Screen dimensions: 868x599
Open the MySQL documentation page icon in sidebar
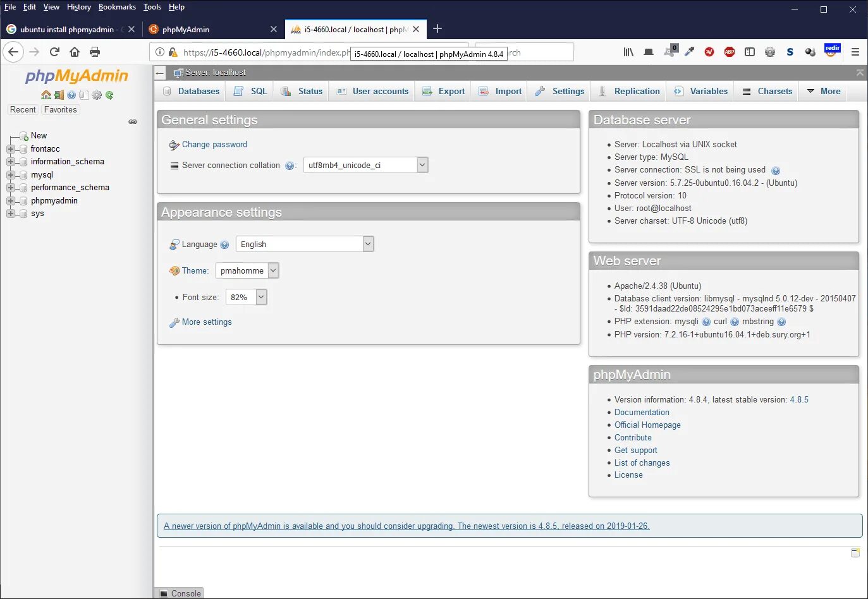coord(83,95)
